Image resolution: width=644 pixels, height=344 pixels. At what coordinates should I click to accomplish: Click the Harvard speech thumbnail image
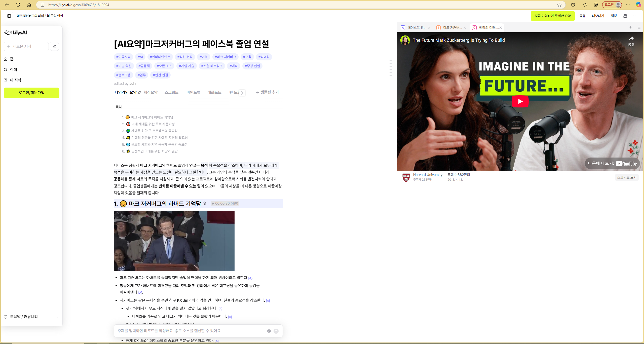click(174, 241)
